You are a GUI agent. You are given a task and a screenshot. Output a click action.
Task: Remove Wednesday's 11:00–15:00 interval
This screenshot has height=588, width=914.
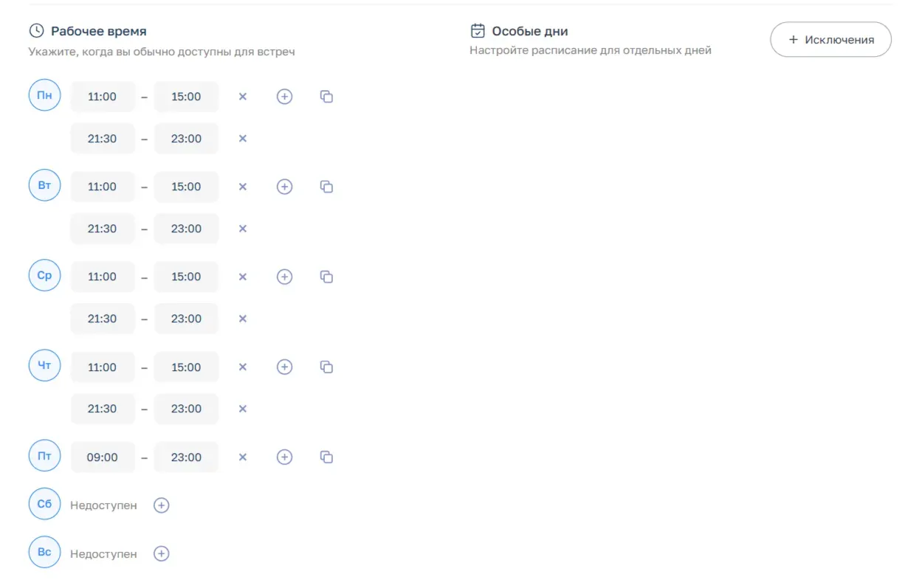click(242, 277)
